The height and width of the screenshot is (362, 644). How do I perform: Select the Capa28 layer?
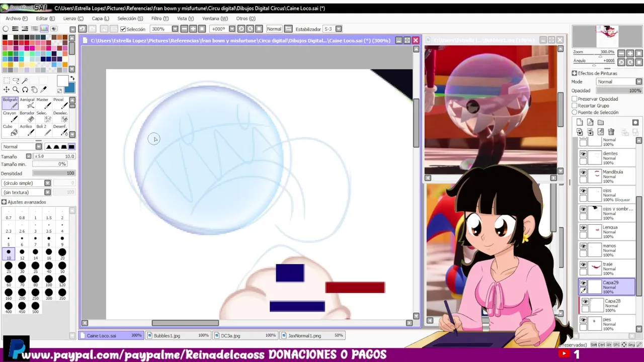tap(607, 304)
